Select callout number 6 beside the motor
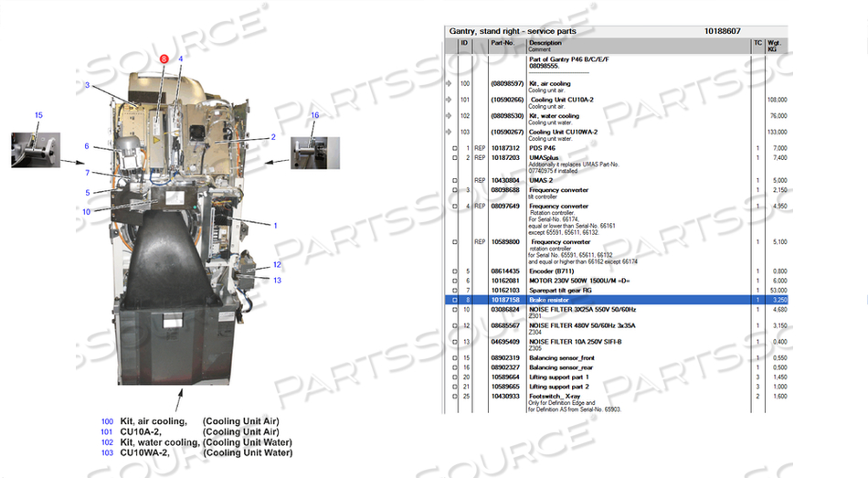The image size is (868, 478). pyautogui.click(x=87, y=146)
